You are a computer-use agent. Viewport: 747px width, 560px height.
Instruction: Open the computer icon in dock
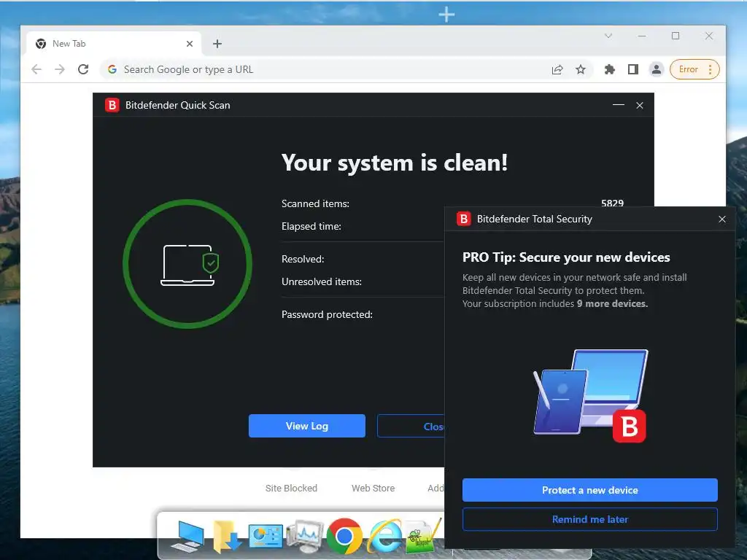pyautogui.click(x=187, y=536)
